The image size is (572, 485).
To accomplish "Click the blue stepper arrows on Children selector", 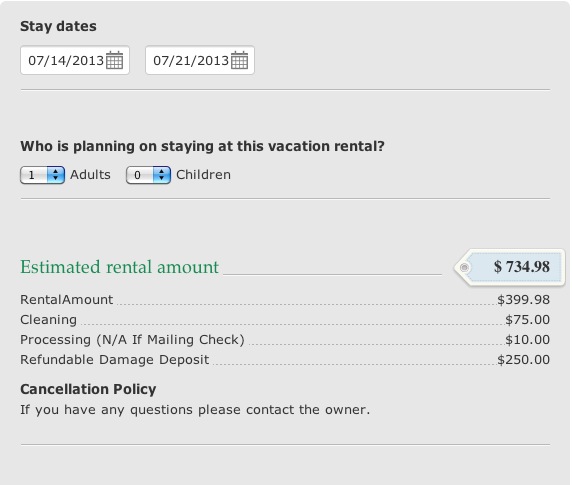I will point(161,175).
